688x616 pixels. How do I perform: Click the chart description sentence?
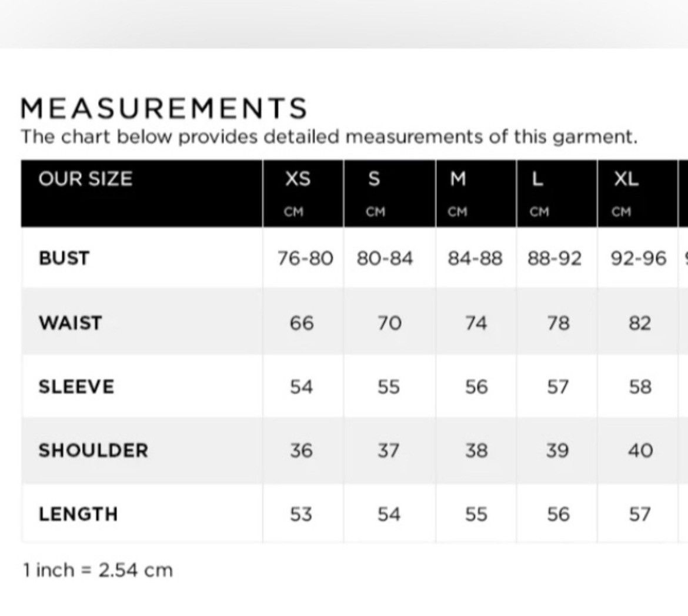tap(329, 137)
